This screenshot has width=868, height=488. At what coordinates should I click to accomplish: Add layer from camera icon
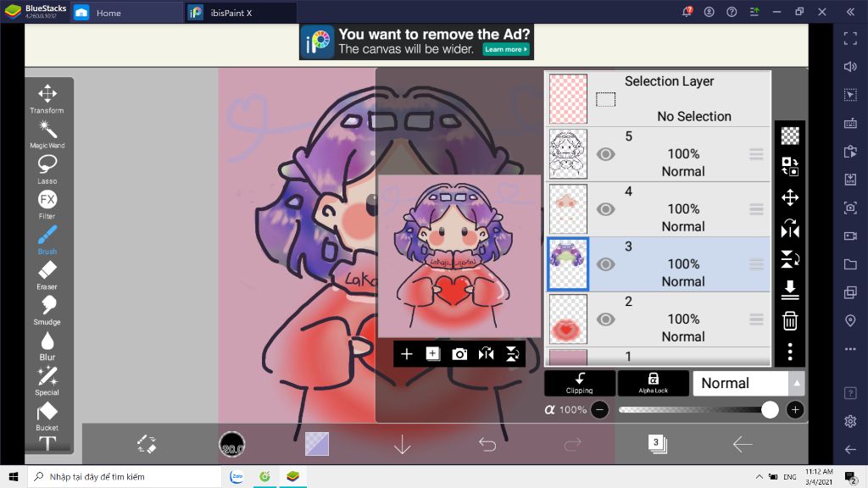pyautogui.click(x=459, y=354)
